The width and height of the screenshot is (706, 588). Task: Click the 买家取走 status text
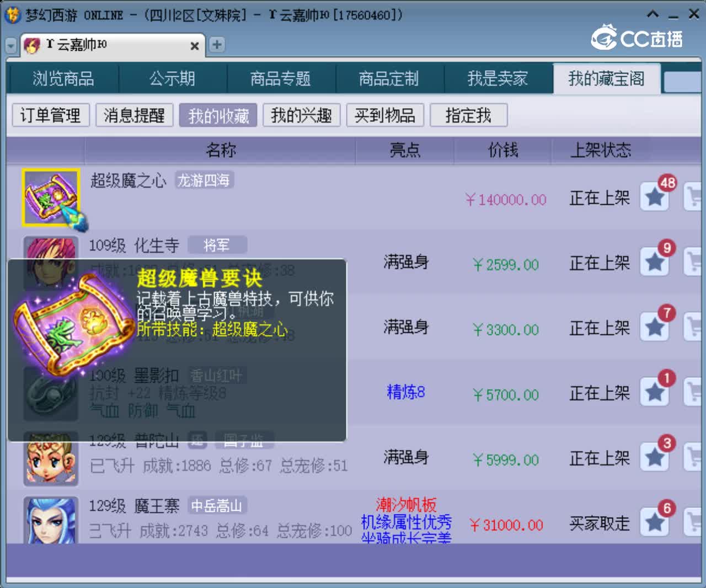(x=600, y=523)
